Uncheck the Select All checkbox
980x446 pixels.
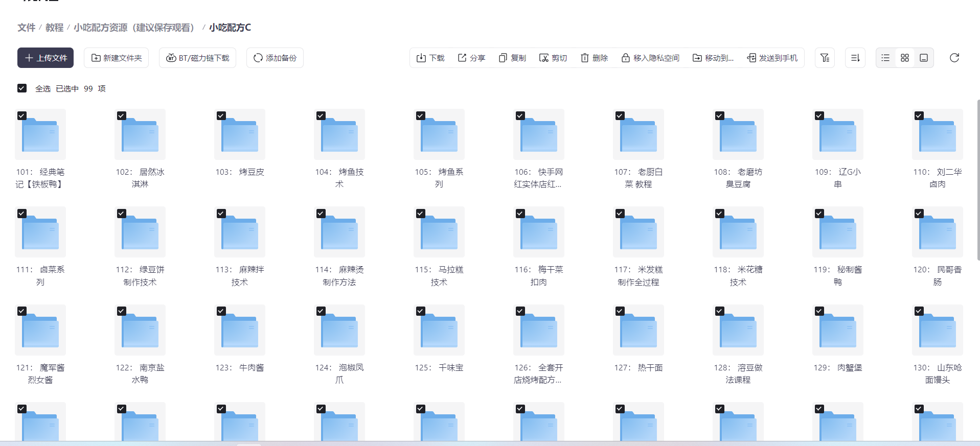(22, 88)
